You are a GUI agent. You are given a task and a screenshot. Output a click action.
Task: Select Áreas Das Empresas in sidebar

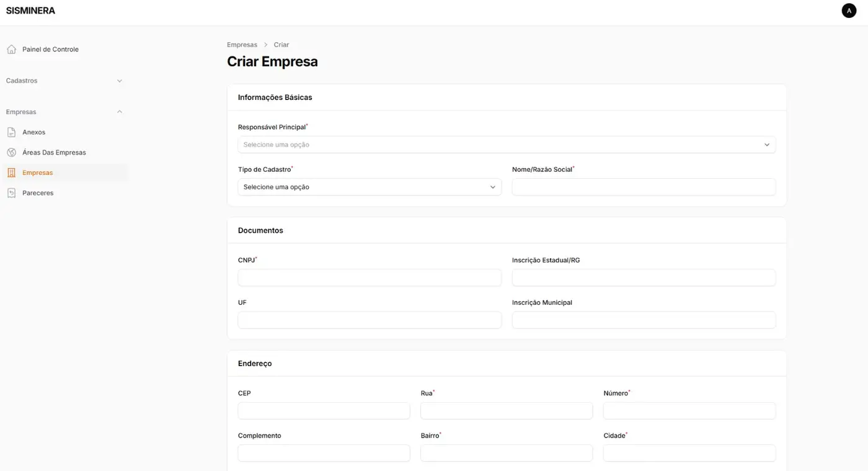54,153
